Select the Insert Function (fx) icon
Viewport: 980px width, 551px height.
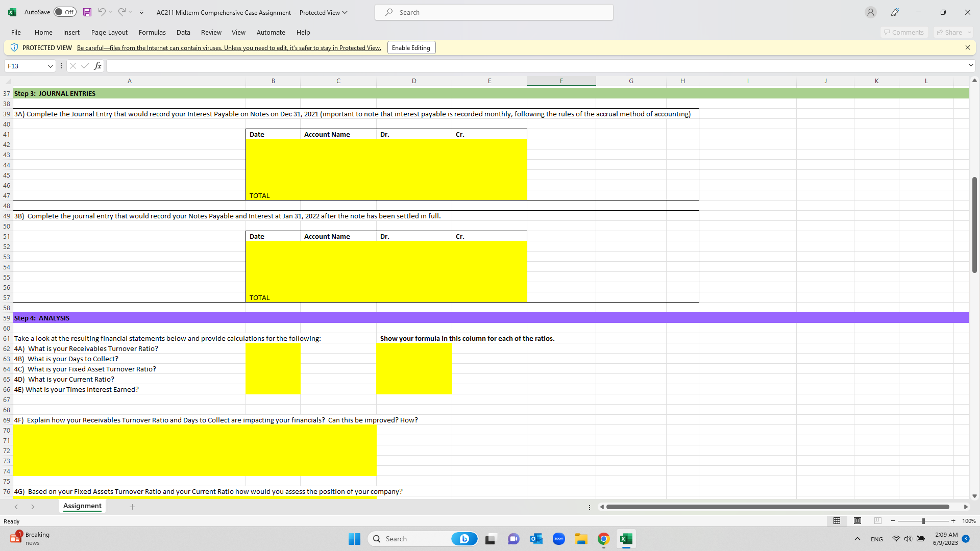click(x=97, y=66)
